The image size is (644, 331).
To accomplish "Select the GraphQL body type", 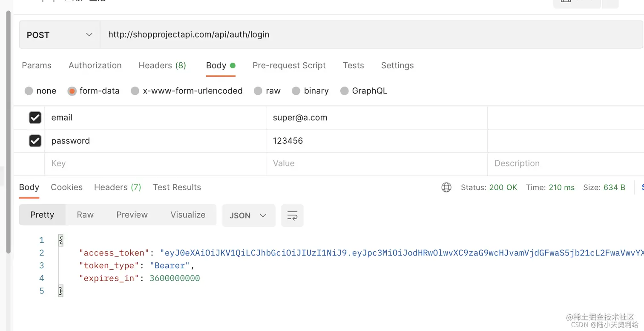I will pyautogui.click(x=364, y=91).
